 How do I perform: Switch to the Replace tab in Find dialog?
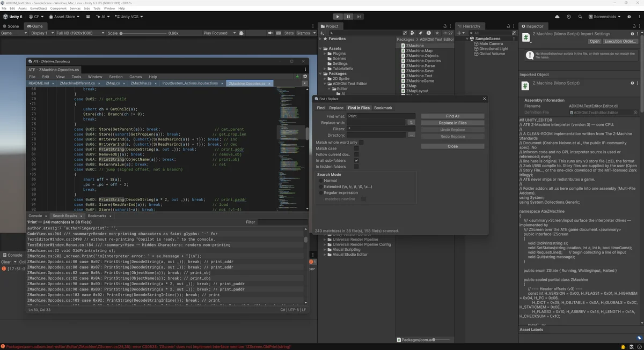coord(336,108)
